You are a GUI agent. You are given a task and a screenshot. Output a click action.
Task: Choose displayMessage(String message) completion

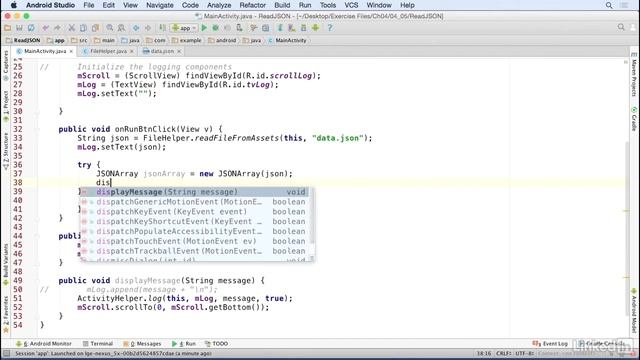tap(194, 192)
